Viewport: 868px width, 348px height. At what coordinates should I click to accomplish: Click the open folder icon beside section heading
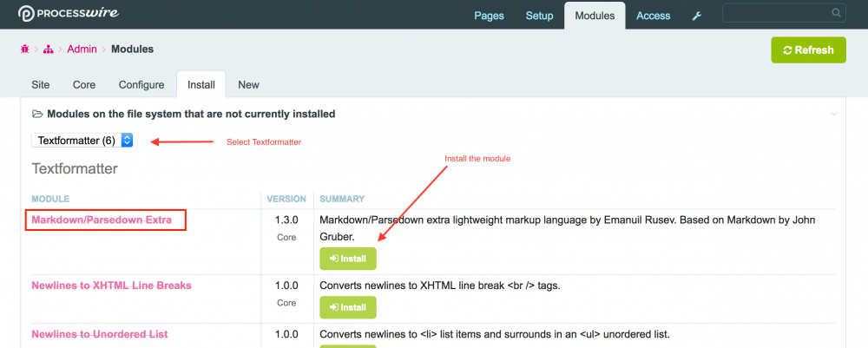37,114
